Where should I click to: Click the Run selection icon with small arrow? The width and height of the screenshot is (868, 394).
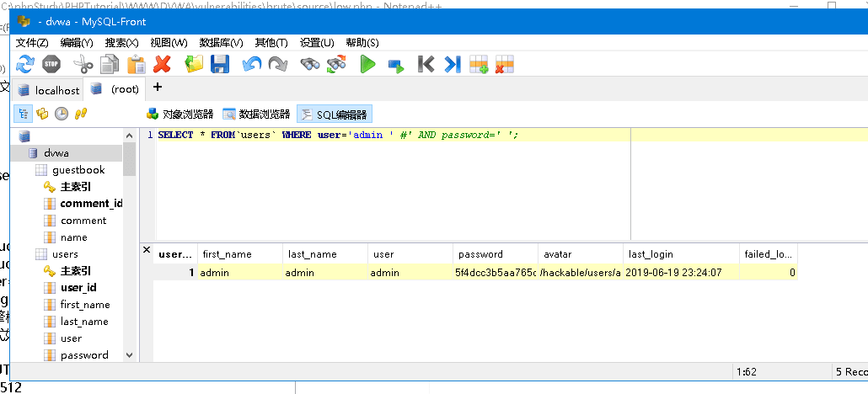point(395,66)
